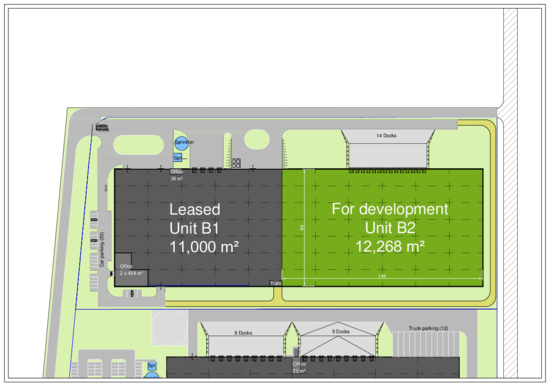
Task: Click the checkered square north of Unit B1
Action: coord(236,163)
